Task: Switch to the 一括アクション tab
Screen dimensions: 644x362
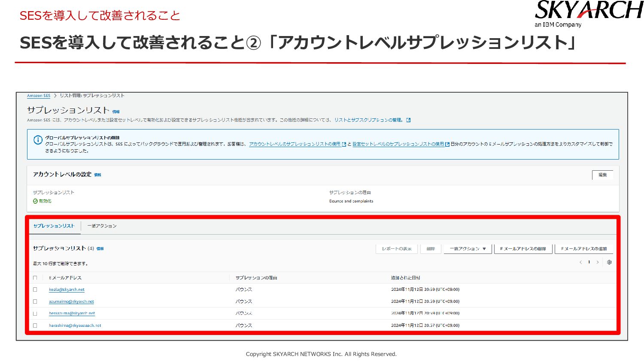Action: (102, 226)
